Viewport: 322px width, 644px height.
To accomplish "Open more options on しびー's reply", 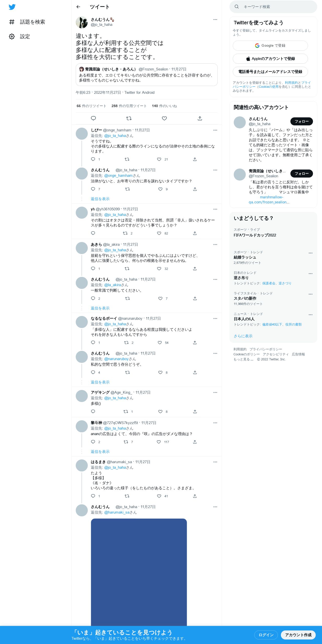I will coord(215,130).
